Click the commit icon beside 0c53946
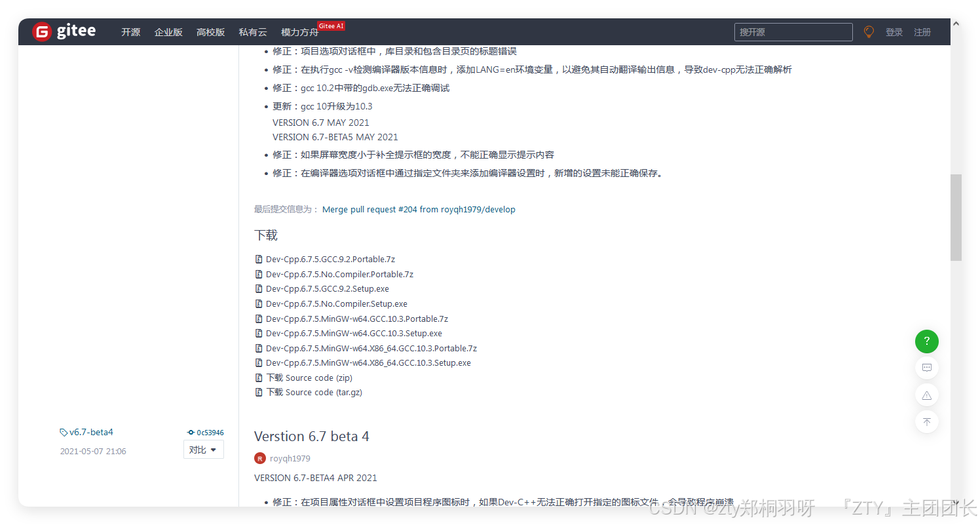 (191, 433)
